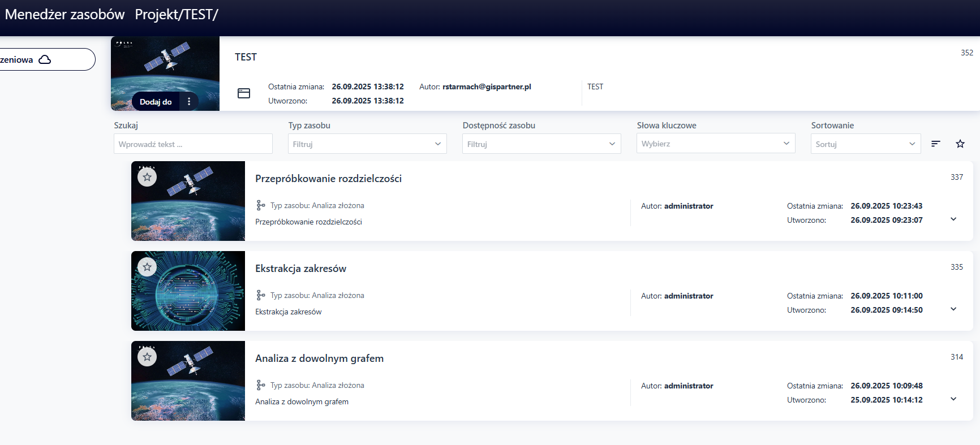Expand the Przepróbkowanie rozdzielczości card chevron
This screenshot has height=445, width=980.
(953, 219)
